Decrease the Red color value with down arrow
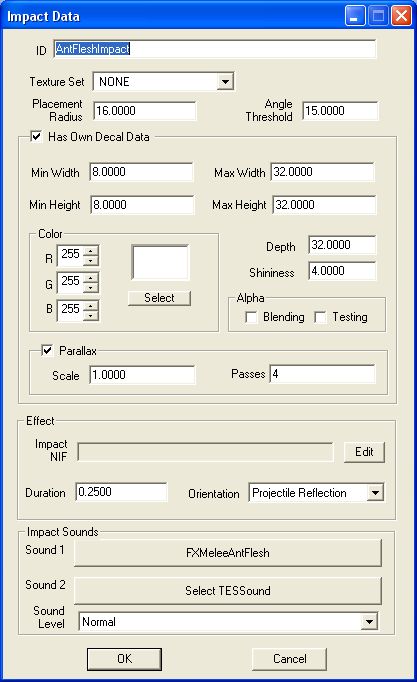The height and width of the screenshot is (682, 417). pos(90,260)
